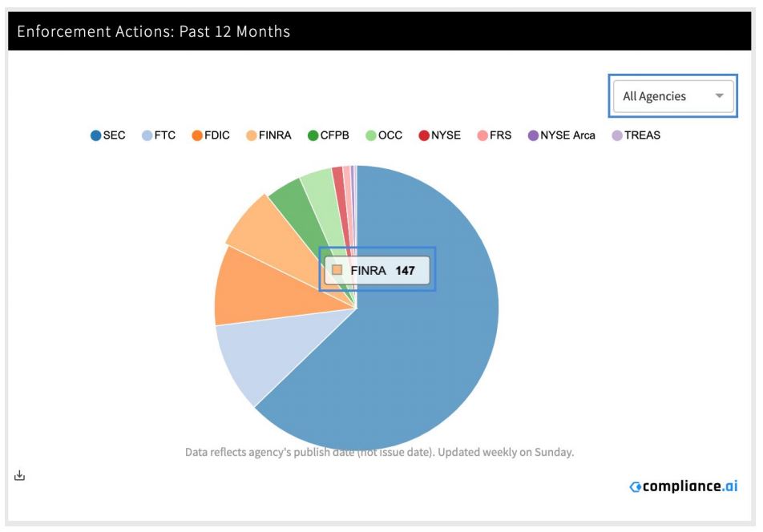Image resolution: width=763 pixels, height=532 pixels.
Task: Click the Enforcement Actions: Past 12 Months title
Action: point(154,31)
